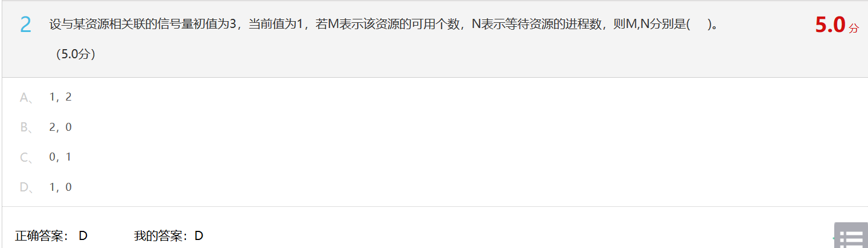Click the (5.0分) points label
The width and height of the screenshot is (868, 248).
point(76,55)
